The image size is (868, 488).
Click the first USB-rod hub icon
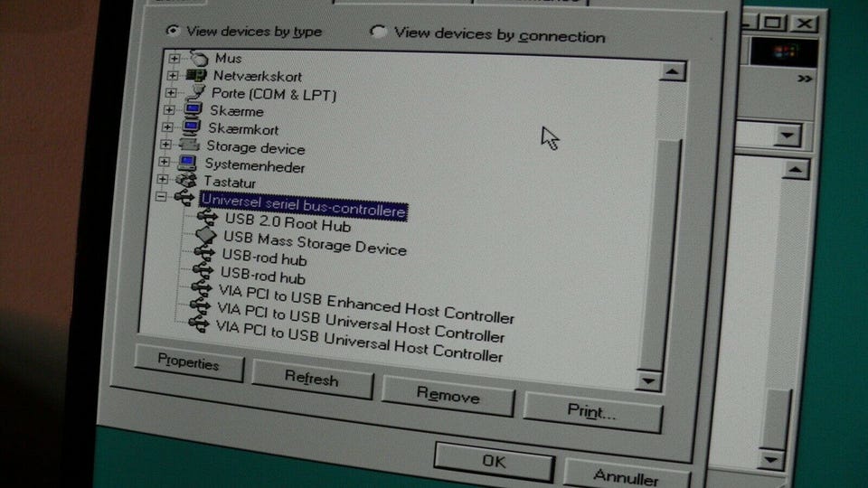[x=203, y=253]
